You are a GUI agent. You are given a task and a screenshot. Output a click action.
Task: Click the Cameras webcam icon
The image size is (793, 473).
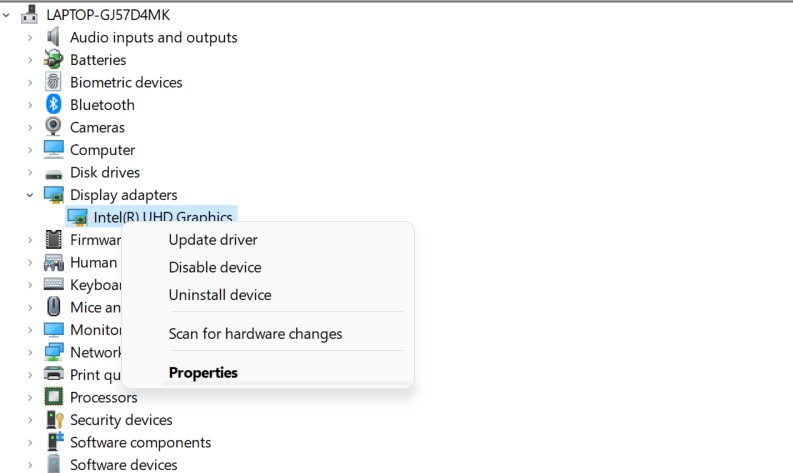click(54, 128)
